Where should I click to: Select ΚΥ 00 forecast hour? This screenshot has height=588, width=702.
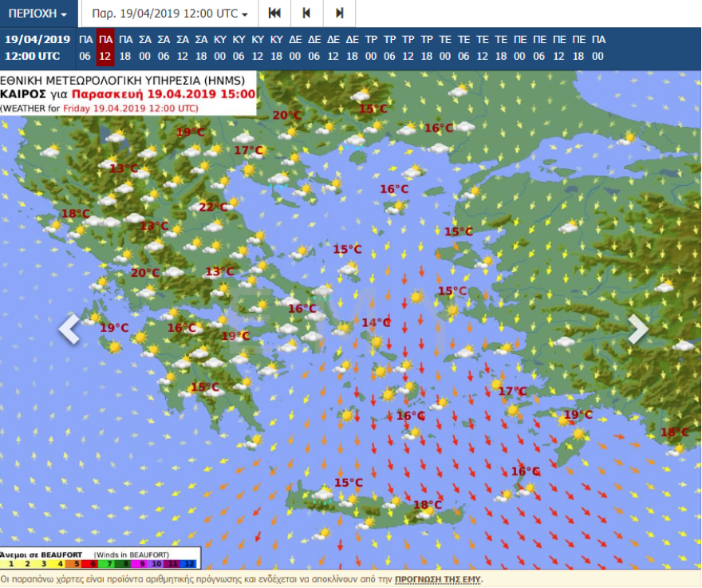pos(220,48)
